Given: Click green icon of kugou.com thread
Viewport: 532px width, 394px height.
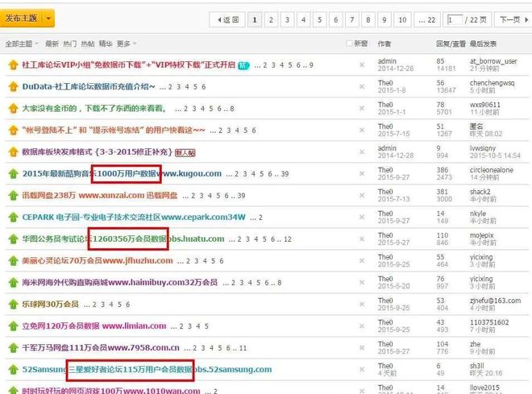Looking at the screenshot, I should 13,174.
